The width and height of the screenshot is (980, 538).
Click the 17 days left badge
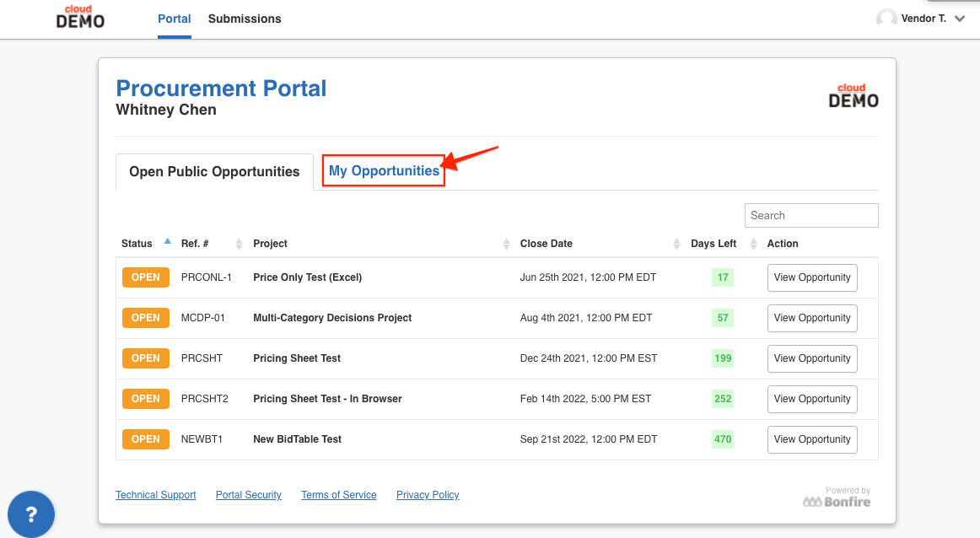tap(723, 277)
